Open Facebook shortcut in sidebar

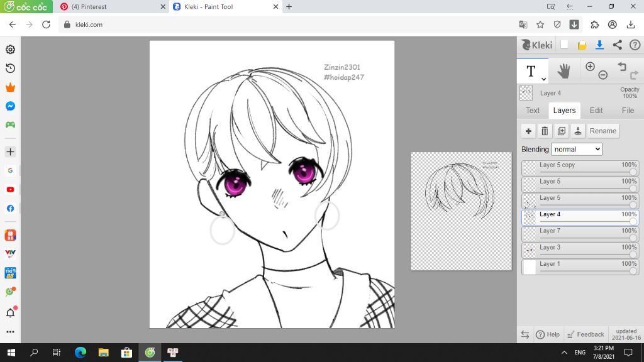tap(10, 209)
